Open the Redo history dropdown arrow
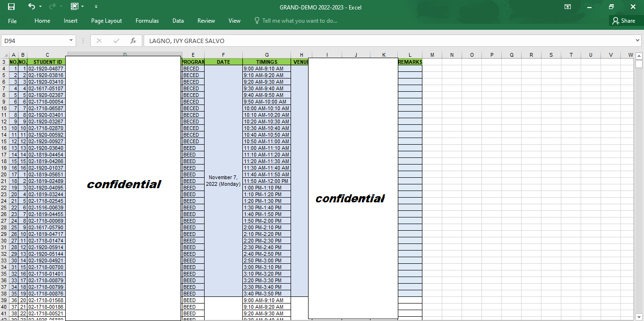Viewport: 644px width, 321px height. pyautogui.click(x=60, y=7)
